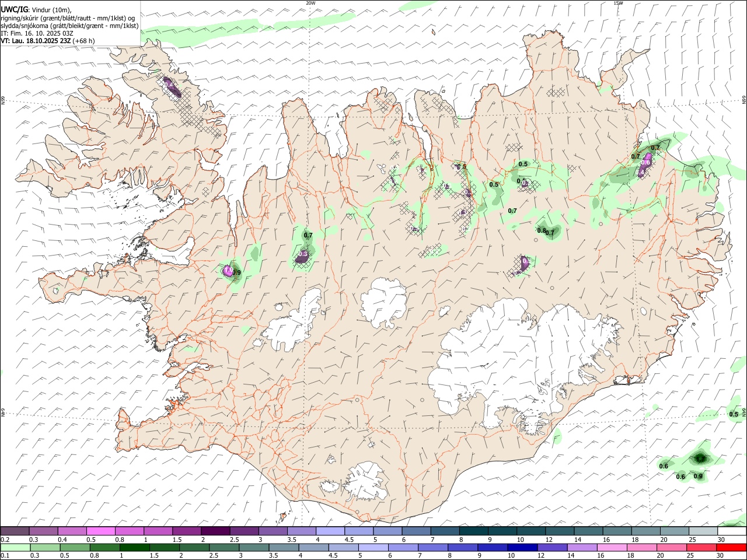Select the light pink 16 swatch in the lower scale
Screen dimensions: 747x560
[612, 547]
